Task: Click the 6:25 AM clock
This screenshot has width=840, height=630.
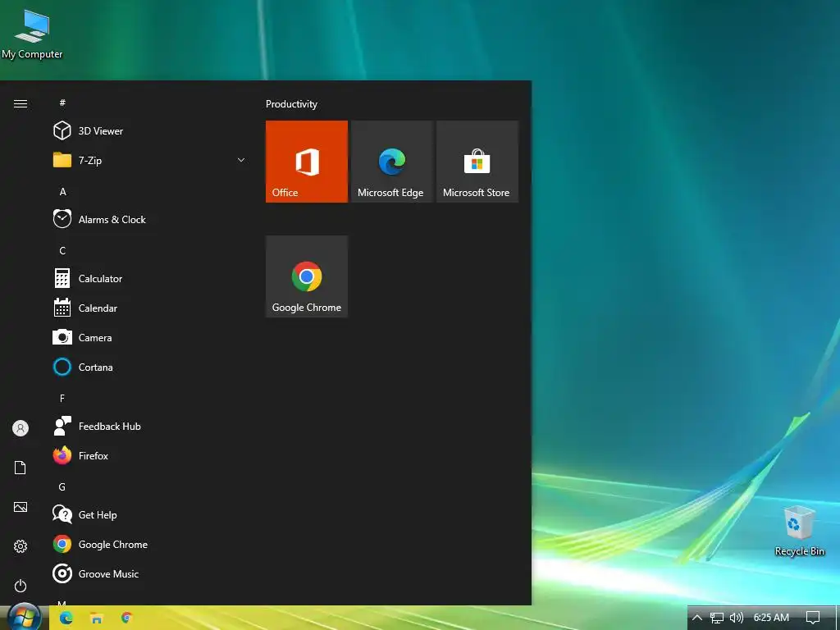Action: pyautogui.click(x=771, y=618)
